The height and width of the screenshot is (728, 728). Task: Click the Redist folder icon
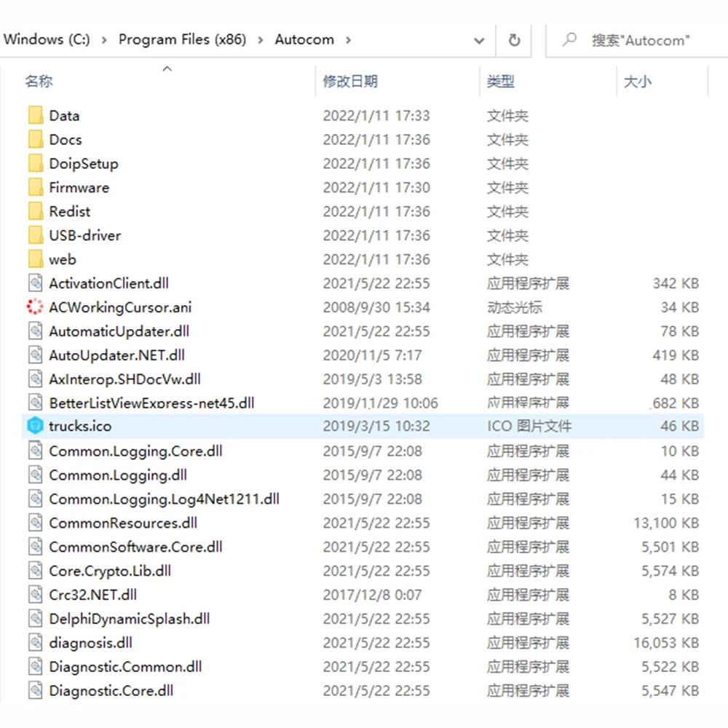coord(35,211)
